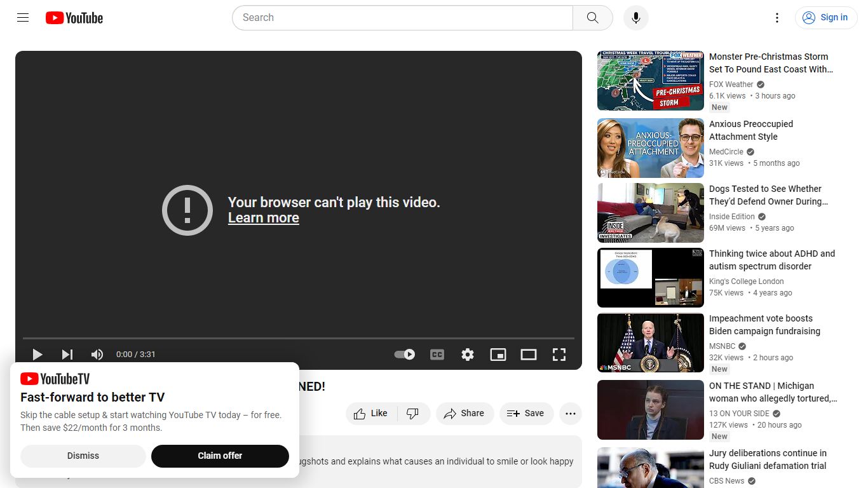868x488 pixels.
Task: Share the video
Action: (465, 414)
